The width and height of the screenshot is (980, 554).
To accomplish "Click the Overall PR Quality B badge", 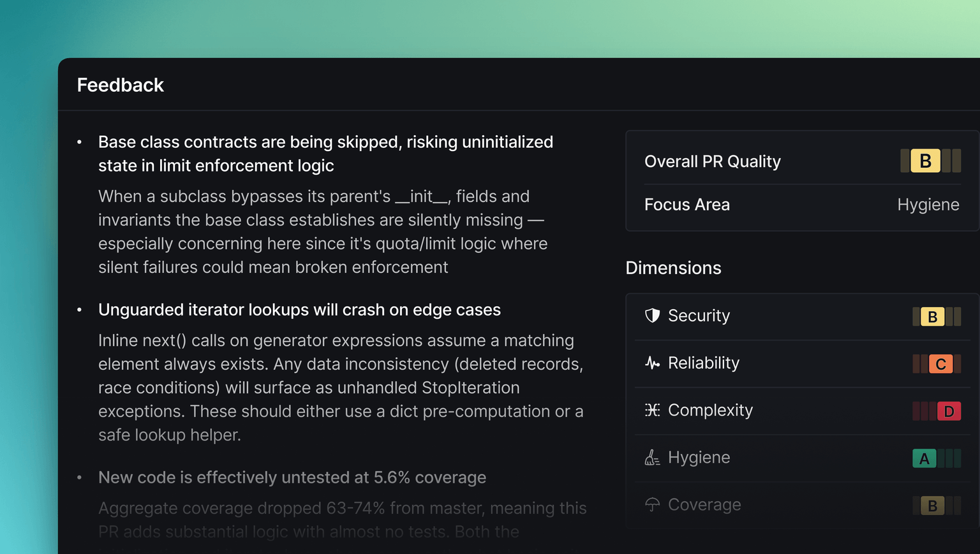I will 925,161.
